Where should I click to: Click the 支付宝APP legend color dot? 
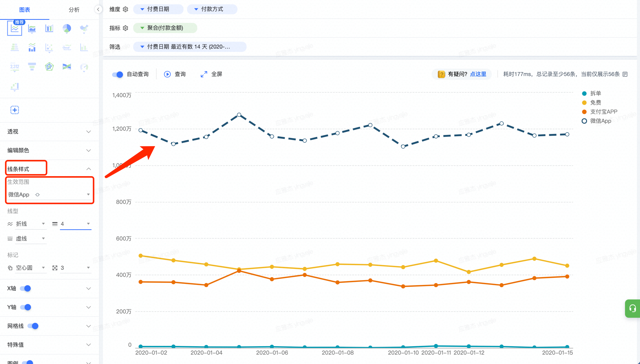click(x=584, y=112)
